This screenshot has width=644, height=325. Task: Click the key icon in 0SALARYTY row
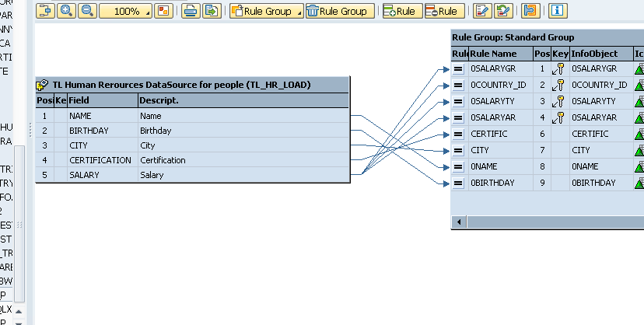[558, 101]
